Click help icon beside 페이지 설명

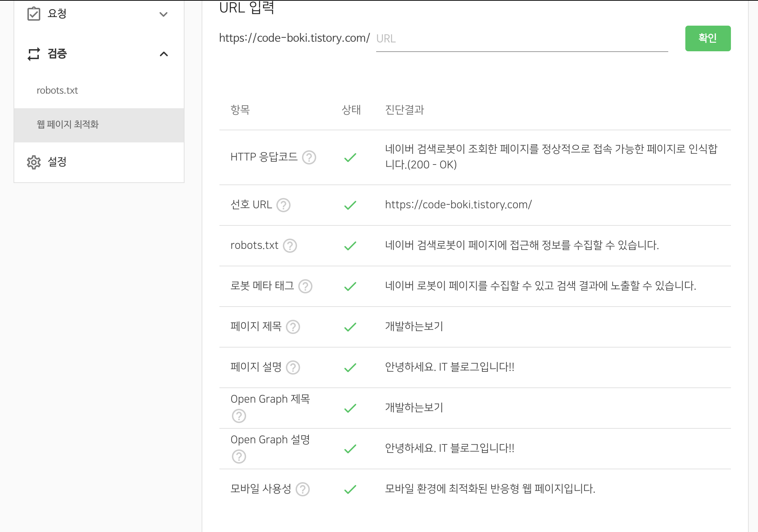tap(293, 367)
